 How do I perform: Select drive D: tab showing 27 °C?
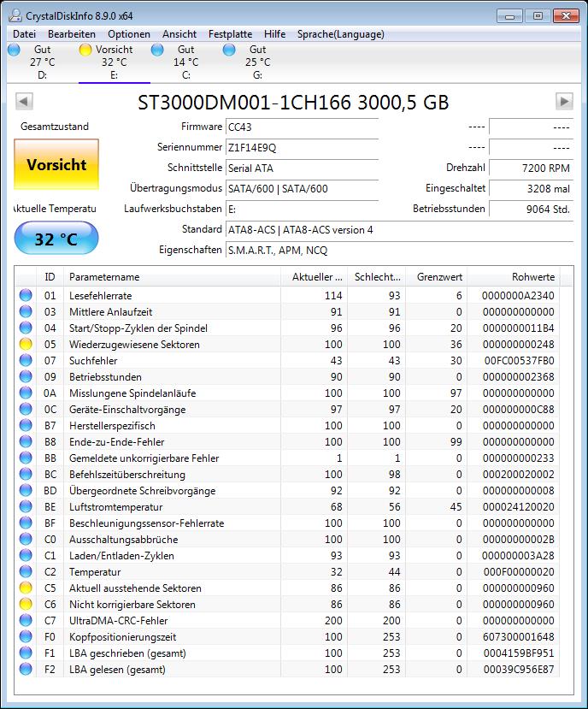pos(43,62)
